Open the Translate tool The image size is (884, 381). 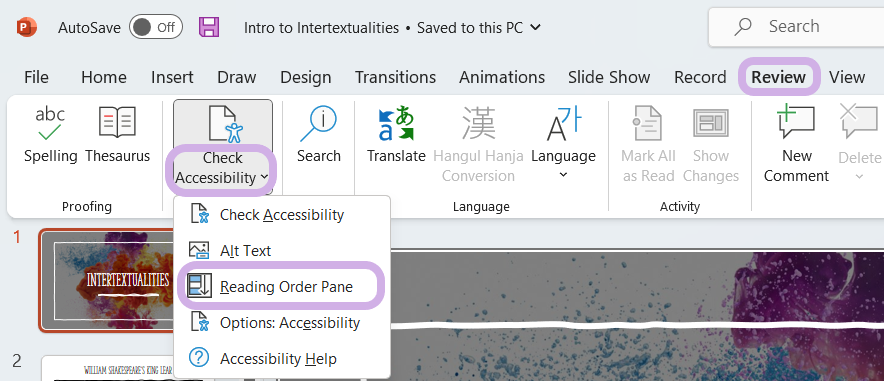[x=396, y=122]
